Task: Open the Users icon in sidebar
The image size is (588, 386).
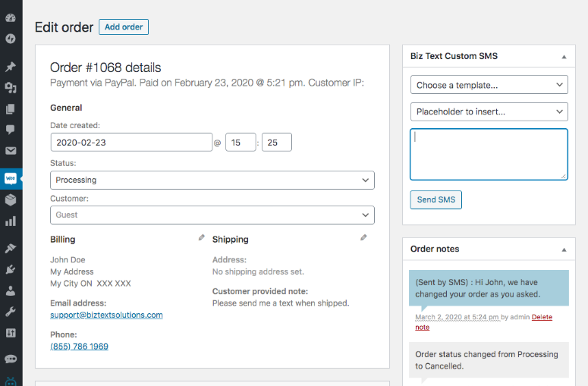Action: tap(11, 290)
